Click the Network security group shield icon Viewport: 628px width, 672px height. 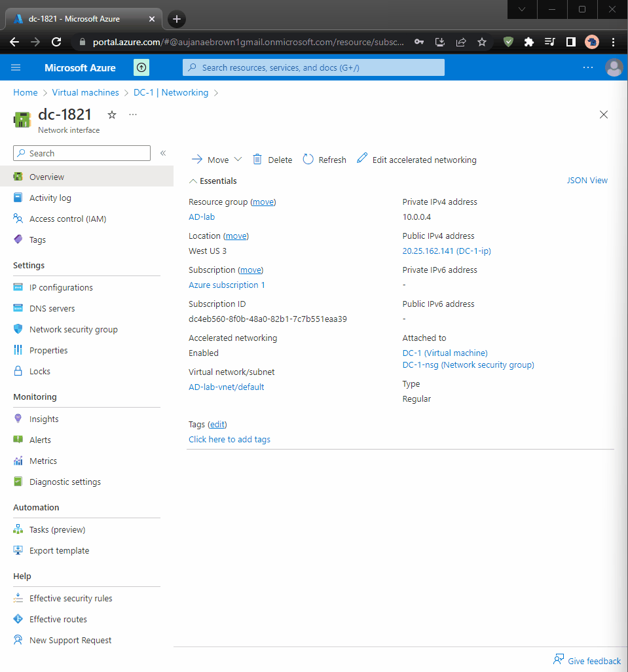(x=18, y=328)
